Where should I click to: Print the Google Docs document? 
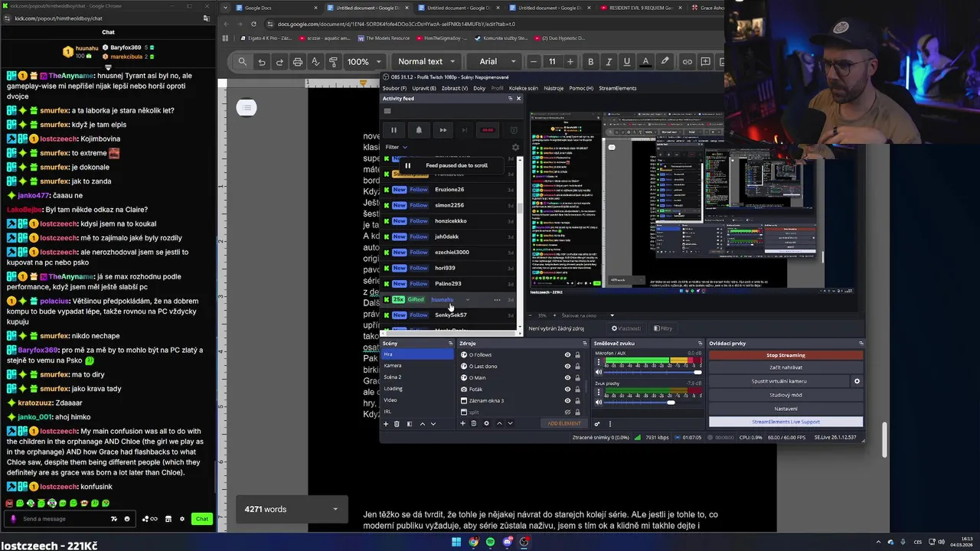[298, 61]
